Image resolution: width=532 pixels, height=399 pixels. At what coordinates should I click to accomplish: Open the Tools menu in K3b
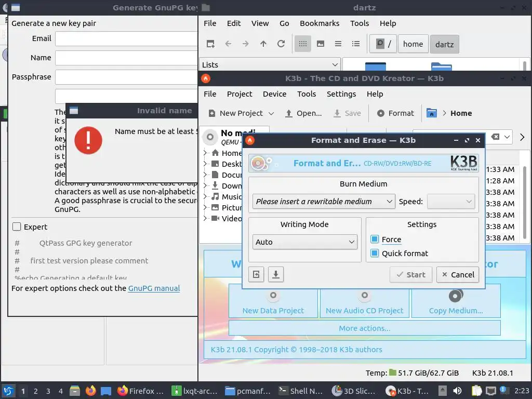coord(307,94)
